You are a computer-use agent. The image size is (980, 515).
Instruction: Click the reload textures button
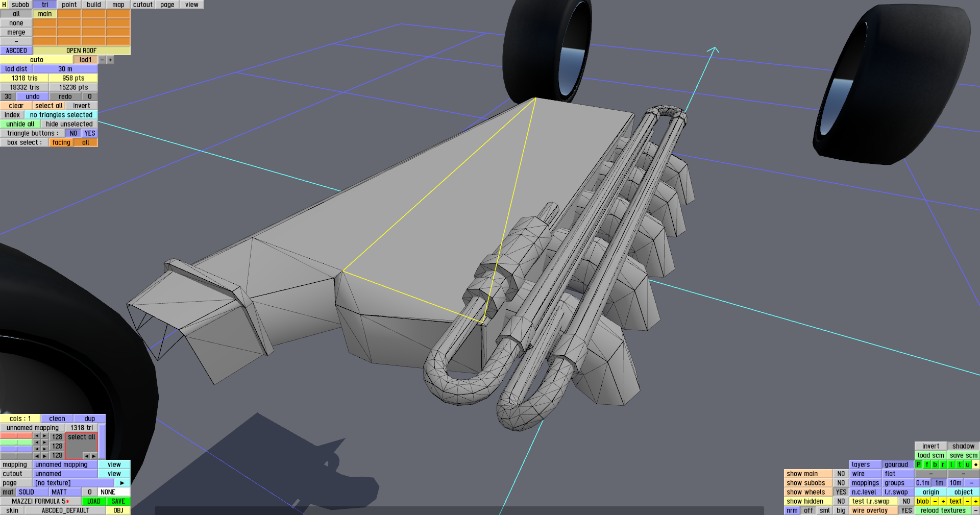pos(943,510)
